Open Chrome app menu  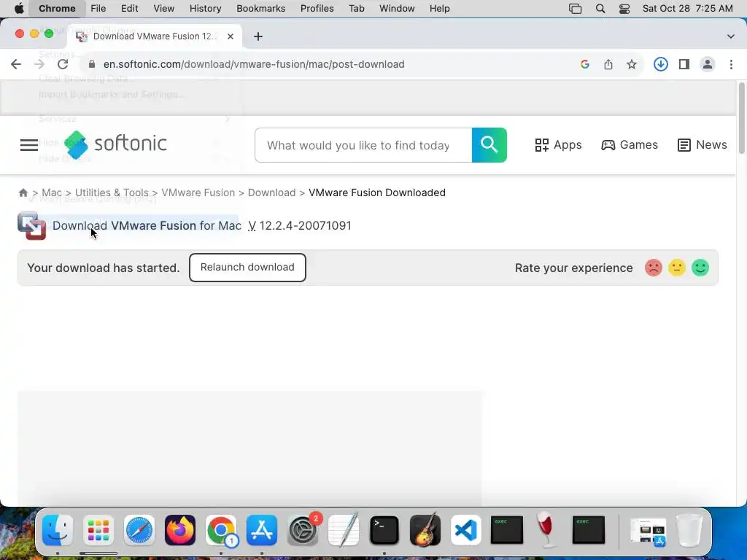pyautogui.click(x=57, y=8)
